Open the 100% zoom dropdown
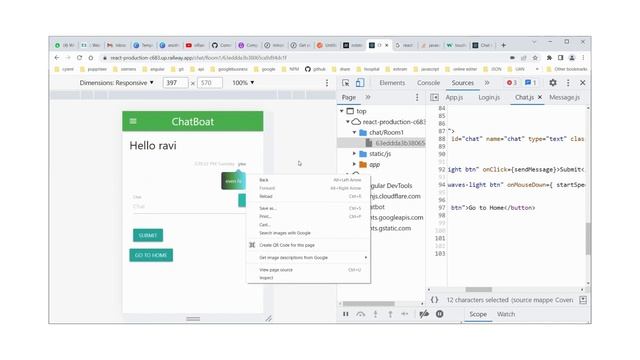 point(243,83)
